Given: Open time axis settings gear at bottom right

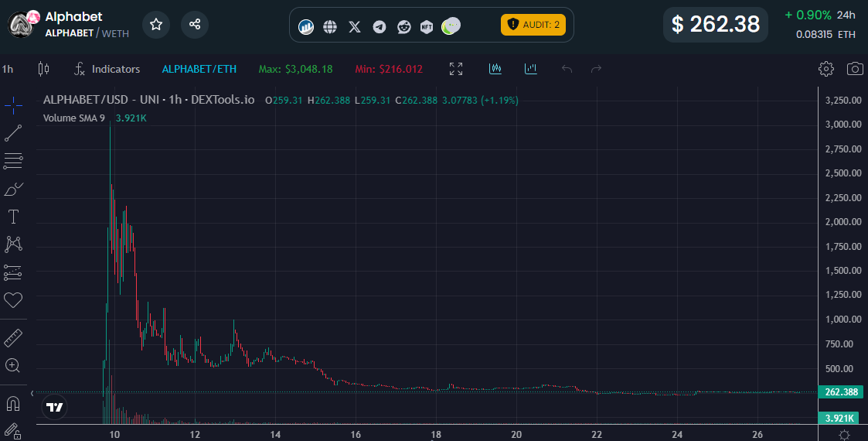Looking at the screenshot, I should point(844,434).
